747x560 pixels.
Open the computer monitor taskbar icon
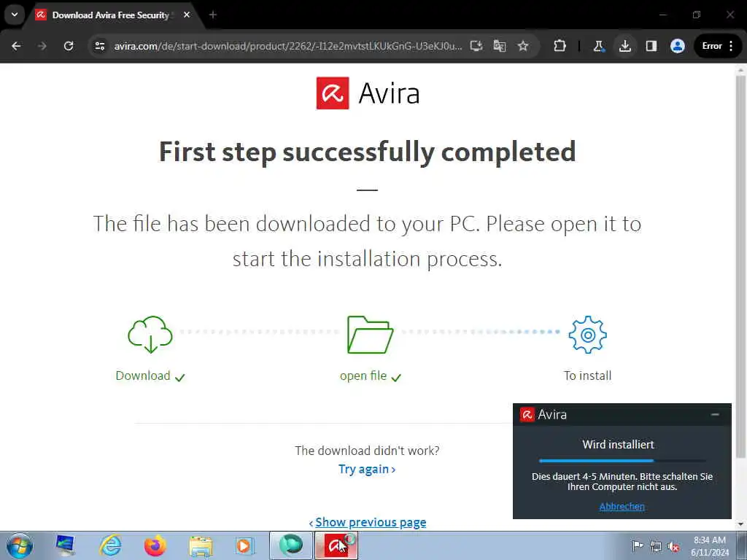tap(65, 545)
